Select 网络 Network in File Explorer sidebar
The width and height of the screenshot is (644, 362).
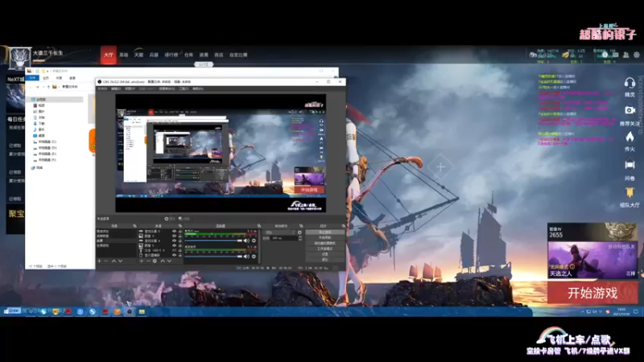(x=37, y=167)
